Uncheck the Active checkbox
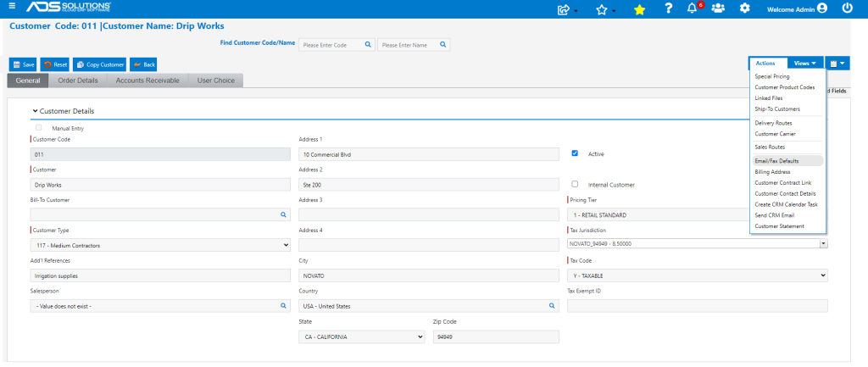Screen dimensions: 868x367 tap(575, 153)
